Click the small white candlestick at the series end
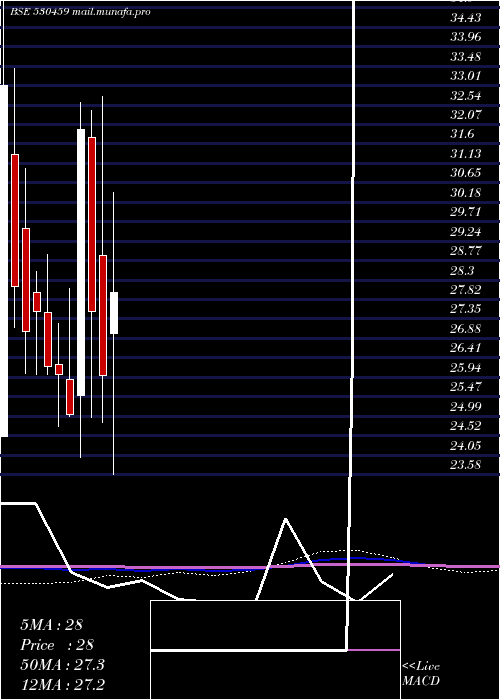This screenshot has height=700, width=500. coord(114,313)
